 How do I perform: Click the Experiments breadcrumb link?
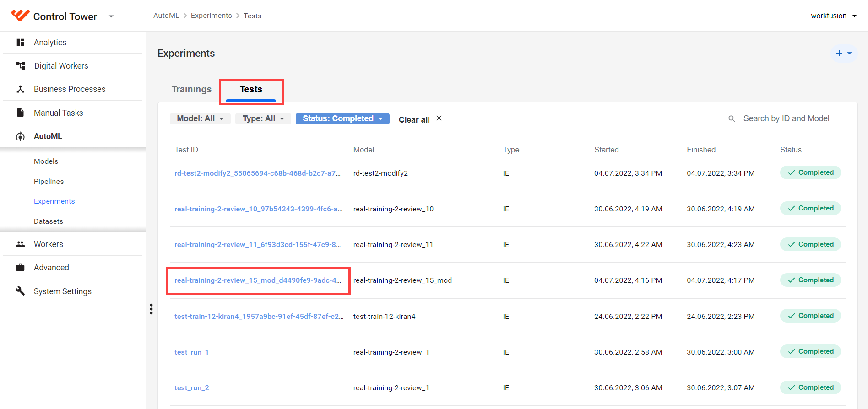click(211, 16)
